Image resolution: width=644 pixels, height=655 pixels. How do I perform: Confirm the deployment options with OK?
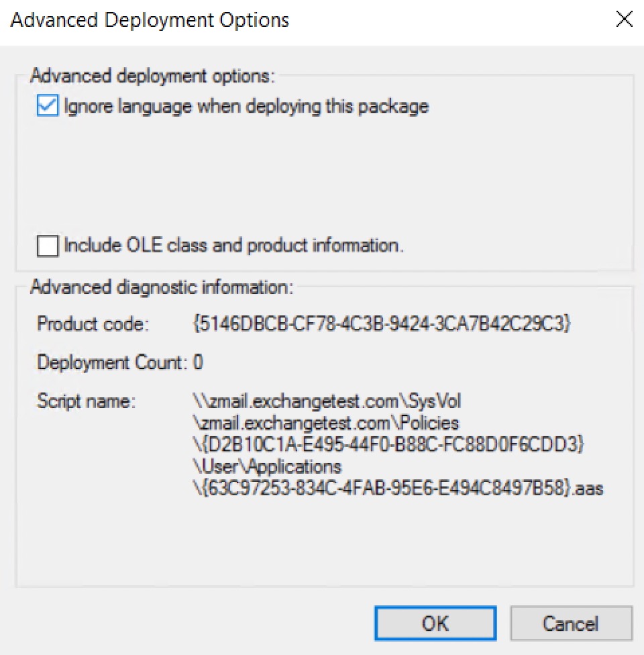click(x=435, y=623)
